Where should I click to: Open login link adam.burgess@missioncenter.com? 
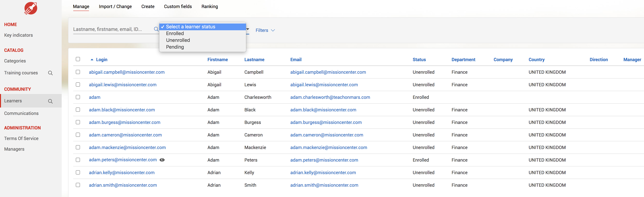coord(124,122)
